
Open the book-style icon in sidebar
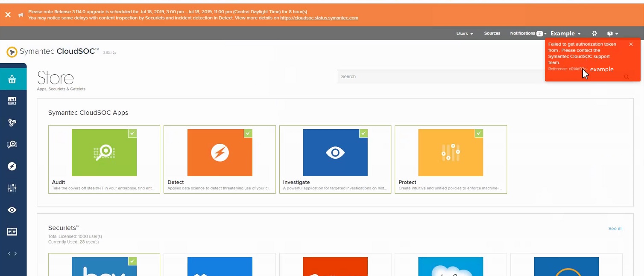(12, 232)
